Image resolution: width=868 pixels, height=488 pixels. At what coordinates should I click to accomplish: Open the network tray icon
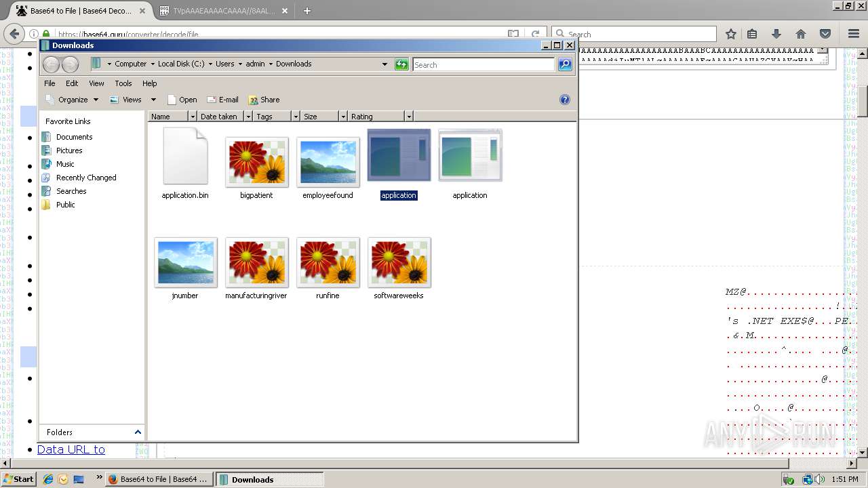807,479
